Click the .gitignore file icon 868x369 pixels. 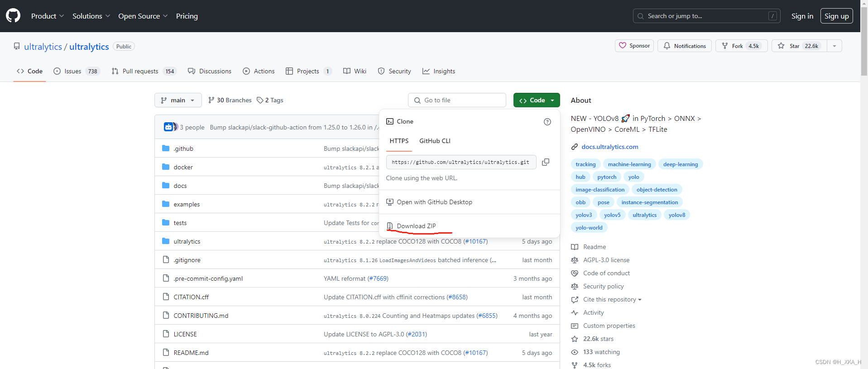pos(166,260)
